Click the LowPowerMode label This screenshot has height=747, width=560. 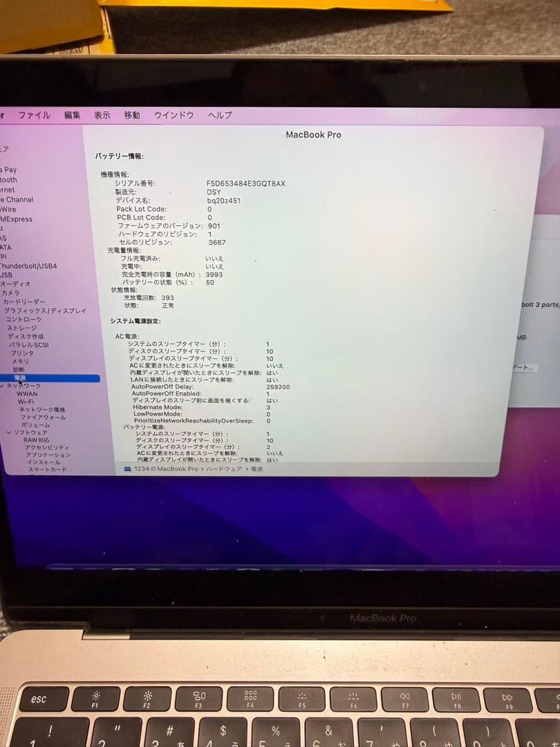[x=158, y=414]
